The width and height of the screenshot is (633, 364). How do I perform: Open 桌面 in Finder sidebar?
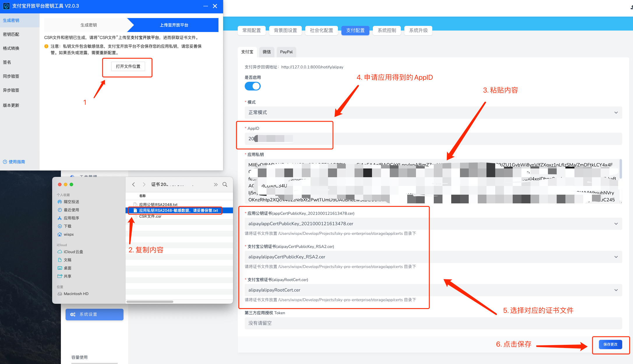[65, 268]
